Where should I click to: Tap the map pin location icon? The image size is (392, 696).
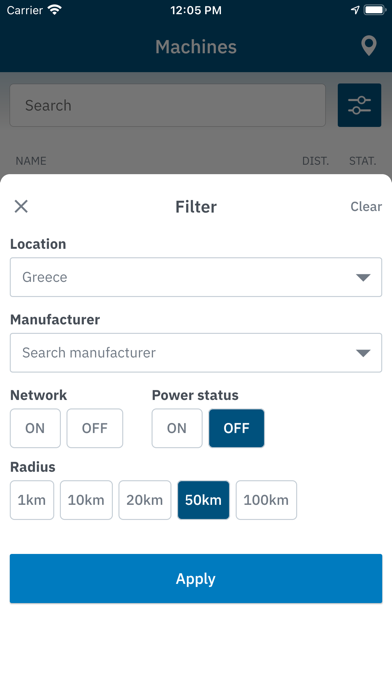point(368,46)
